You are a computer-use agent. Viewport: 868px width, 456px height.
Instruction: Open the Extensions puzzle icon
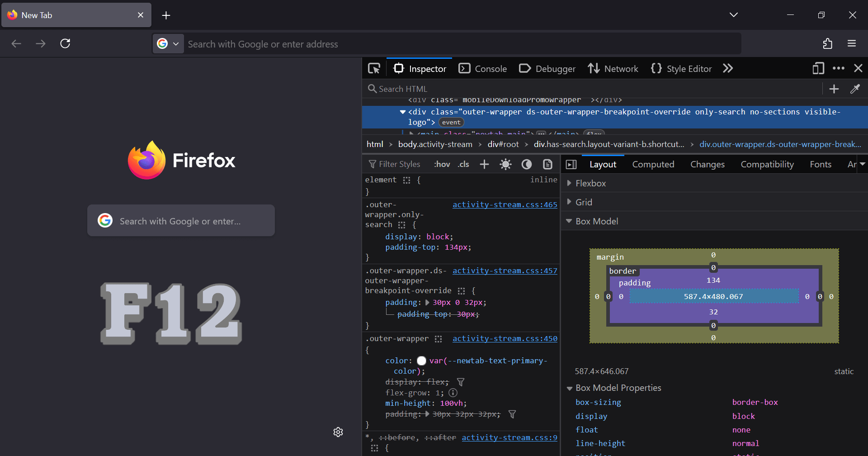pos(827,43)
